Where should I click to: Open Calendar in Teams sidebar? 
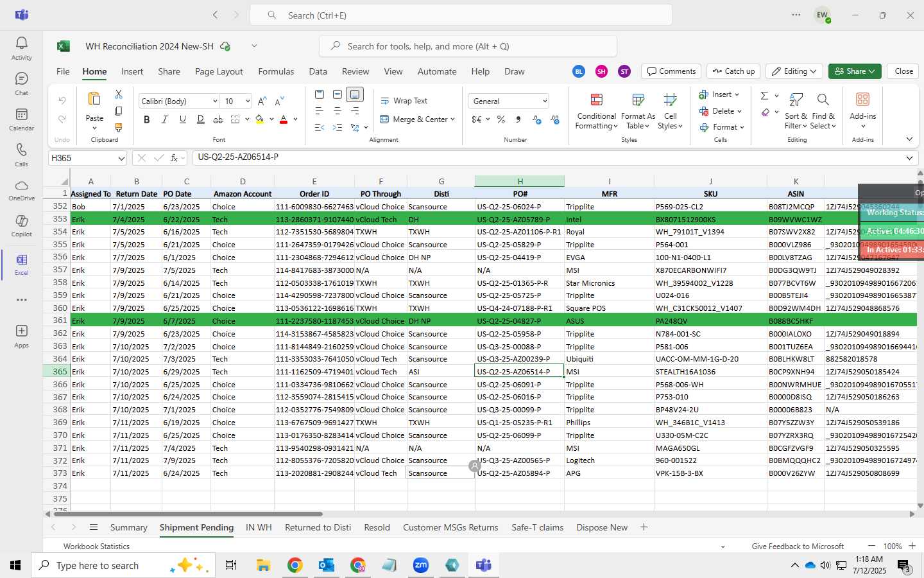click(x=21, y=119)
